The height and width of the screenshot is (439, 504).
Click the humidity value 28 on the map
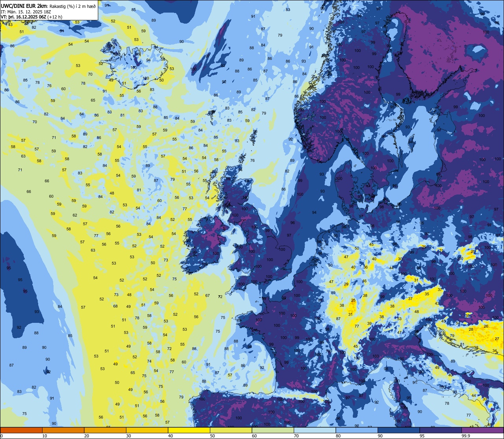pyautogui.click(x=471, y=329)
